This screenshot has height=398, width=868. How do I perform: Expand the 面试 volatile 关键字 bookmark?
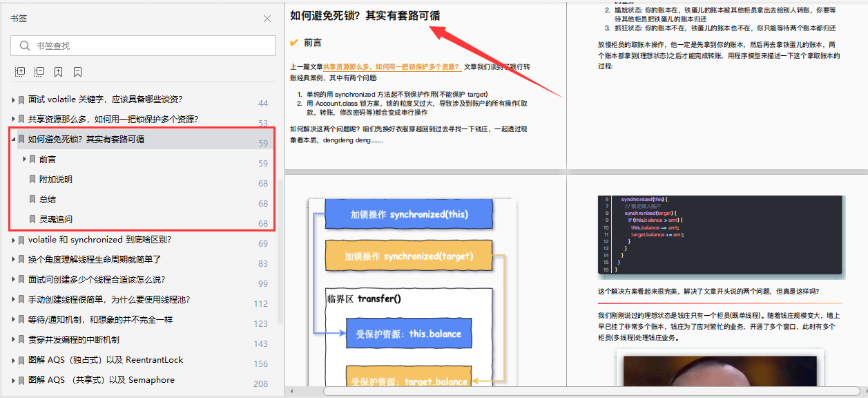click(13, 99)
